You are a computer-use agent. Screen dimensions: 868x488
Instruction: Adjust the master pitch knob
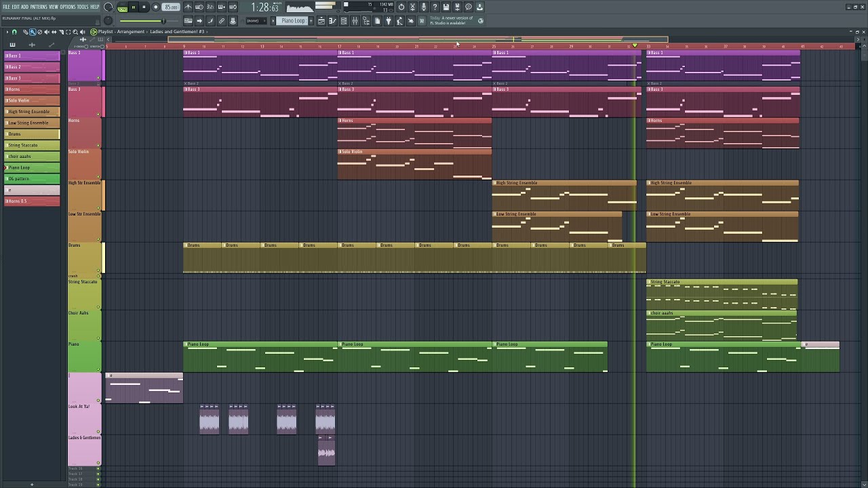[108, 20]
